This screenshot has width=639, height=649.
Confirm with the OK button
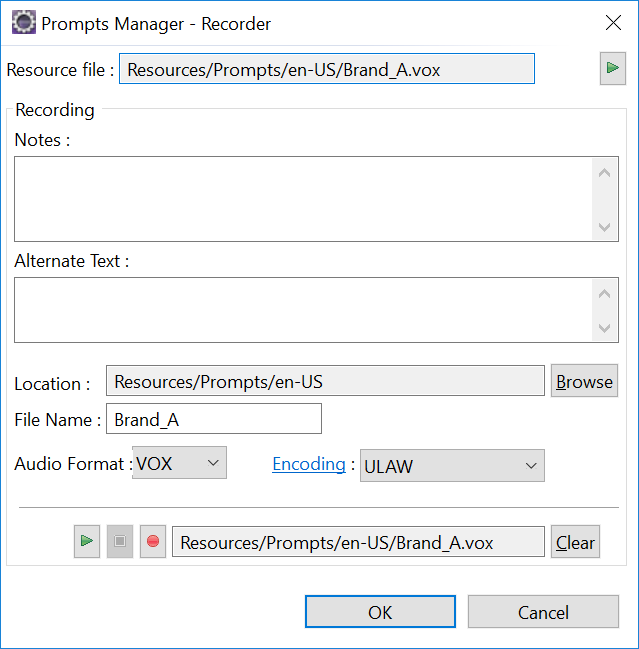(380, 612)
